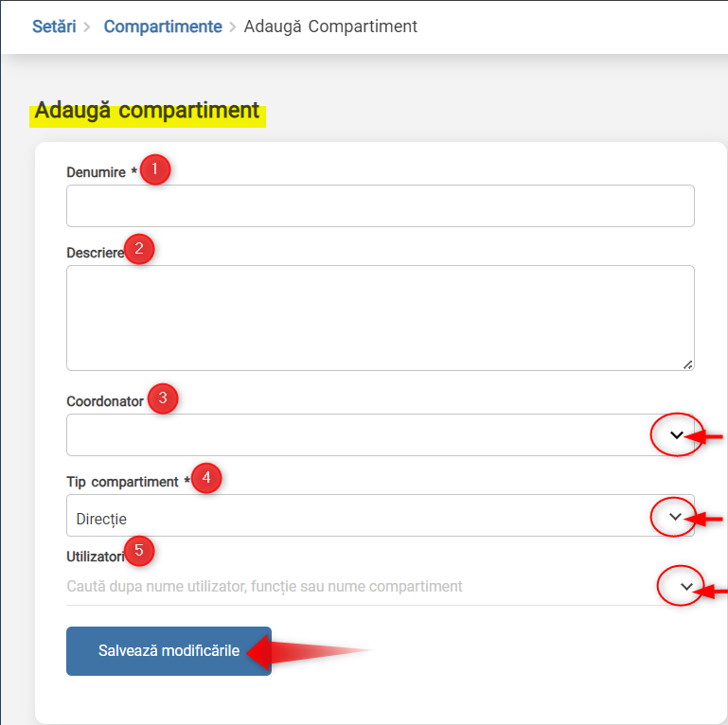This screenshot has height=725, width=728.
Task: Select the Direcție value in Tip compartiment
Action: pyautogui.click(x=101, y=519)
